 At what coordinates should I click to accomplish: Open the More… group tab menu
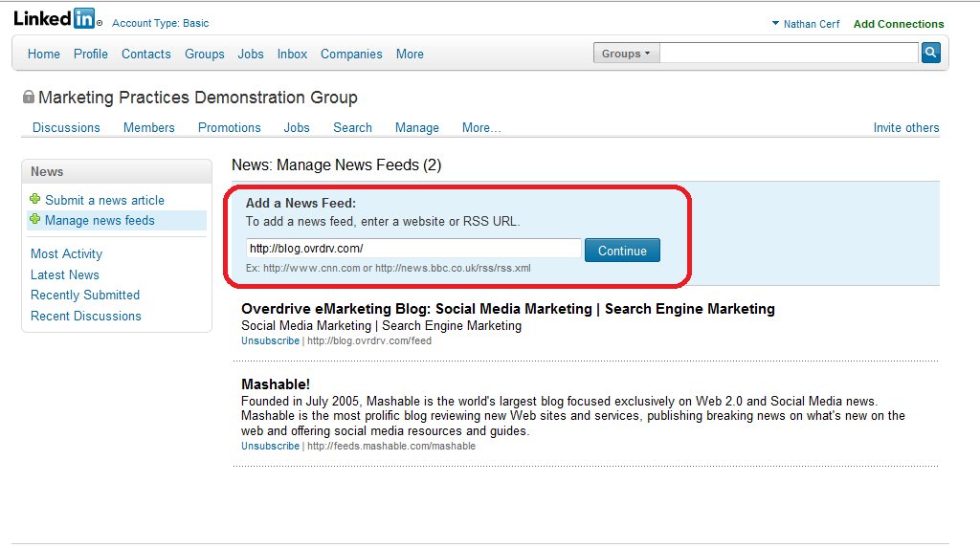pyautogui.click(x=481, y=127)
